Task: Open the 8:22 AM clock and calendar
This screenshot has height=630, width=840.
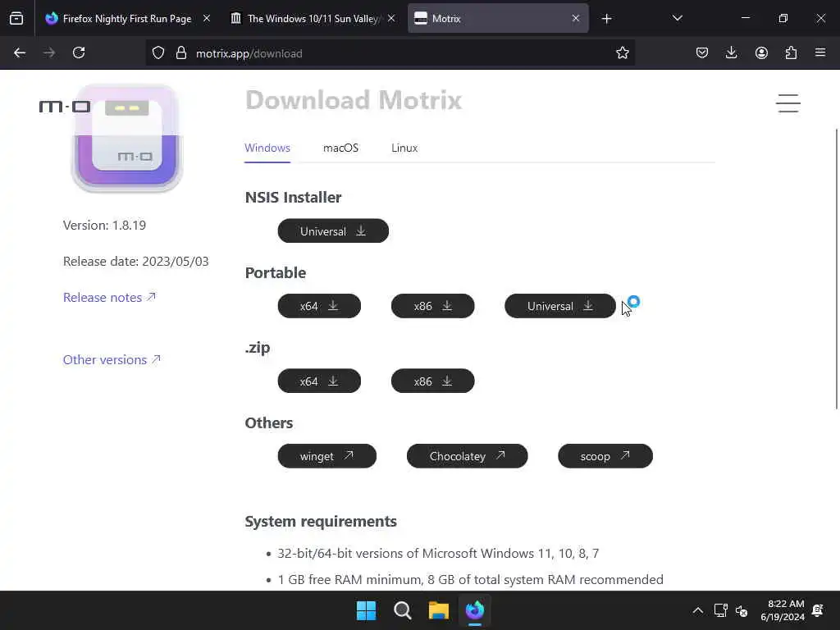Action: tap(783, 610)
